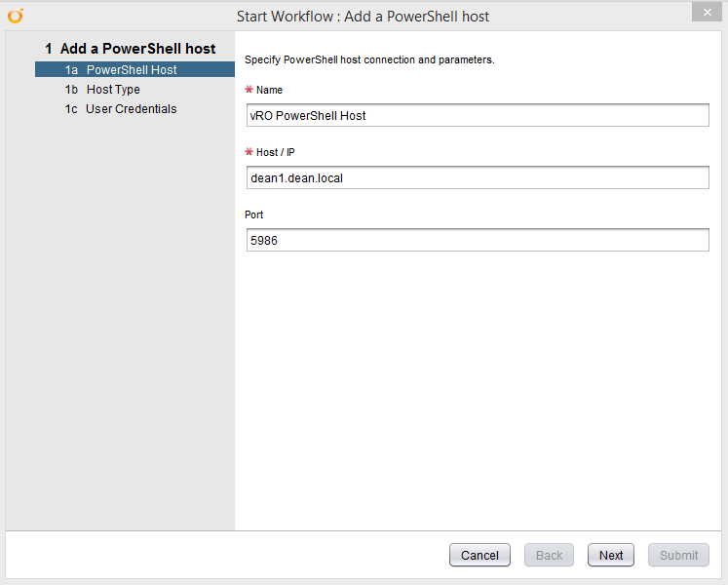The height and width of the screenshot is (585, 728).
Task: Click the required asterisk beside Name
Action: click(x=249, y=90)
